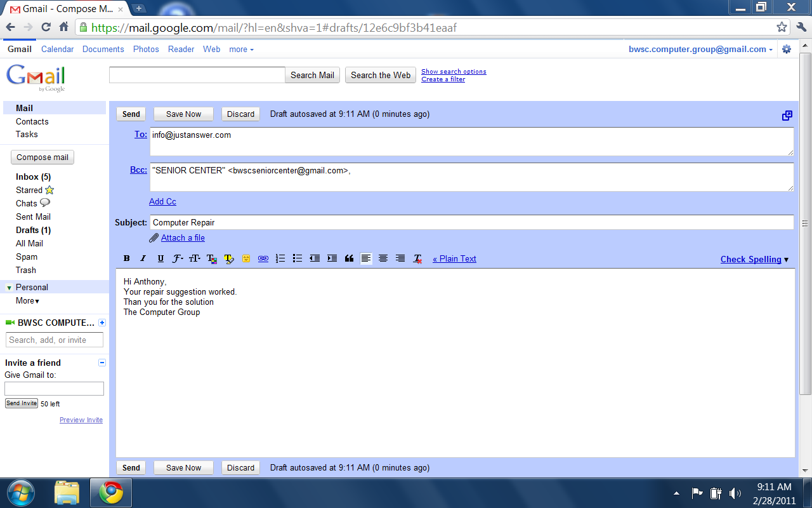Screen dimensions: 812x508
Task: Open Documents from the top bar
Action: (103, 49)
